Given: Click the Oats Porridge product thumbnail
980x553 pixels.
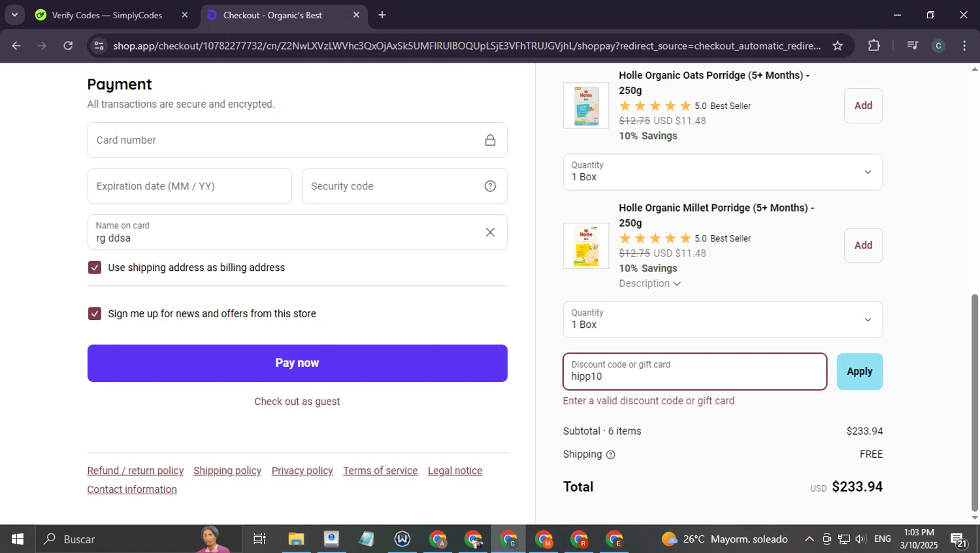Looking at the screenshot, I should tap(586, 105).
